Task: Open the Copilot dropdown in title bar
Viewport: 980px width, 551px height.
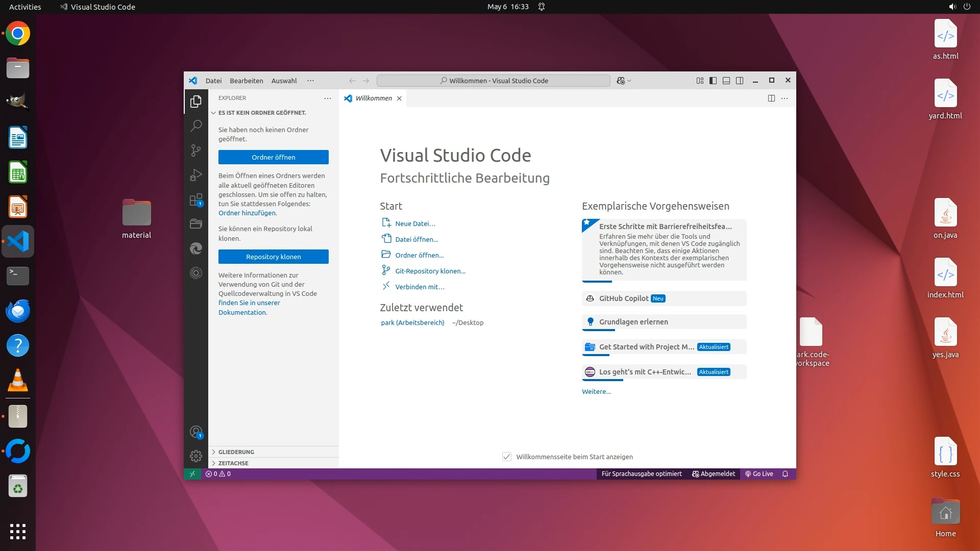Action: click(x=629, y=81)
